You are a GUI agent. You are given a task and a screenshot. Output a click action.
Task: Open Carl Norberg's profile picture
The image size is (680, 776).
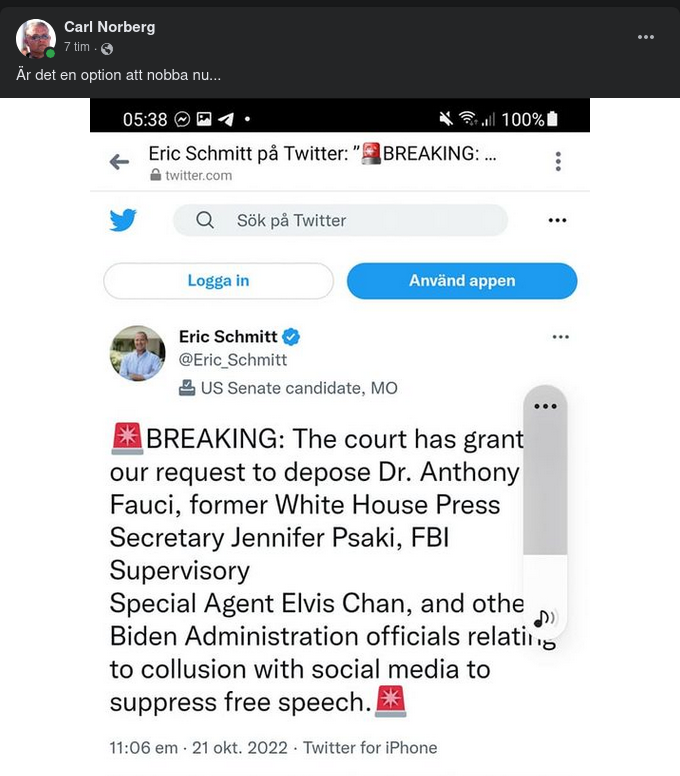35,39
